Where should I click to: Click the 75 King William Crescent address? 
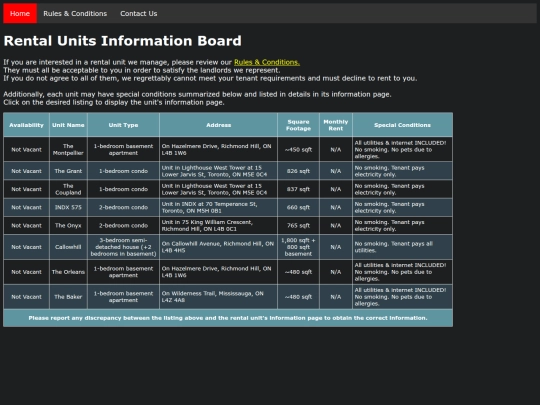219,226
